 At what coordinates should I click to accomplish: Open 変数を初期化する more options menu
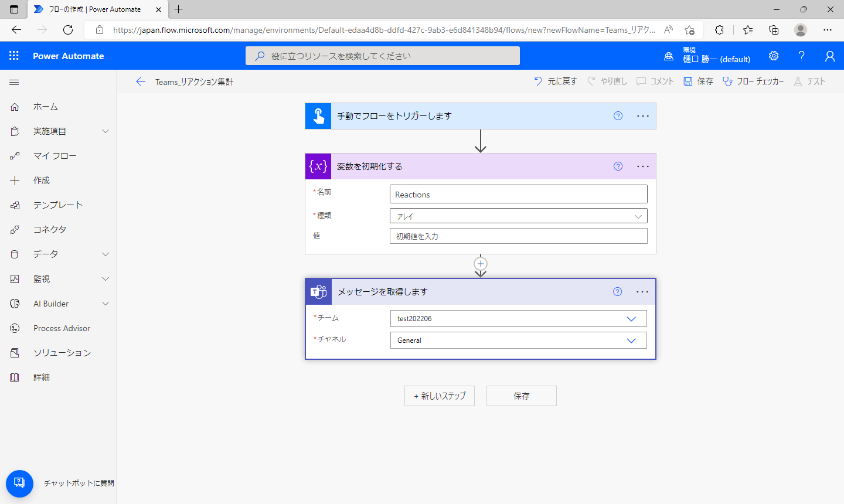pos(643,166)
